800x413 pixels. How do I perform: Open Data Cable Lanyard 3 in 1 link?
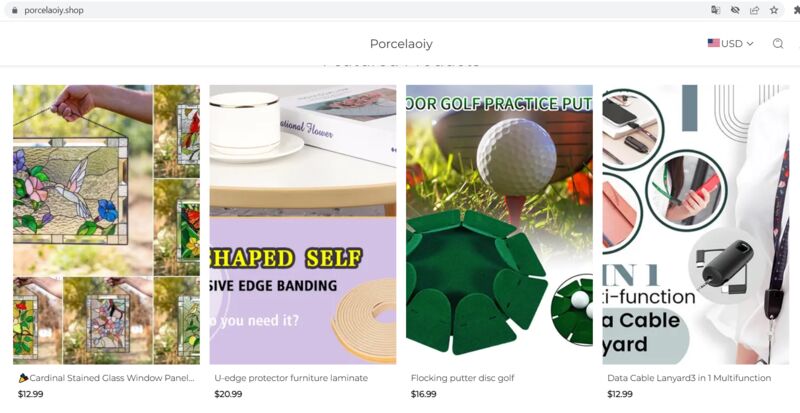point(689,378)
